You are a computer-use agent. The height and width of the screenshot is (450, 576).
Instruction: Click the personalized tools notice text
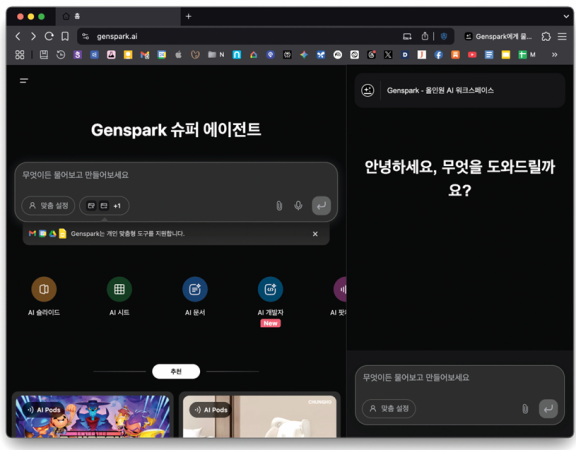127,234
